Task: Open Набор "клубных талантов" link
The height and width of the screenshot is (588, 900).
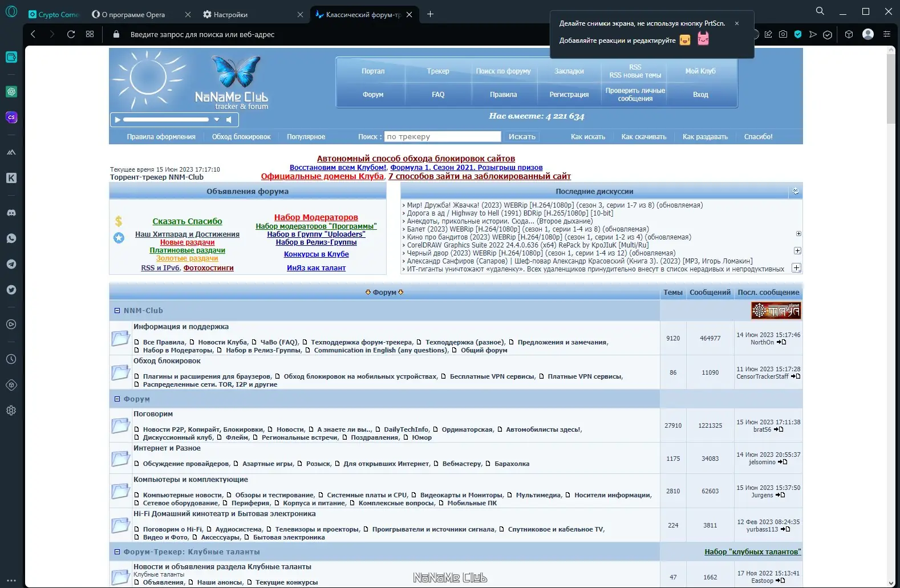Action: tap(752, 552)
